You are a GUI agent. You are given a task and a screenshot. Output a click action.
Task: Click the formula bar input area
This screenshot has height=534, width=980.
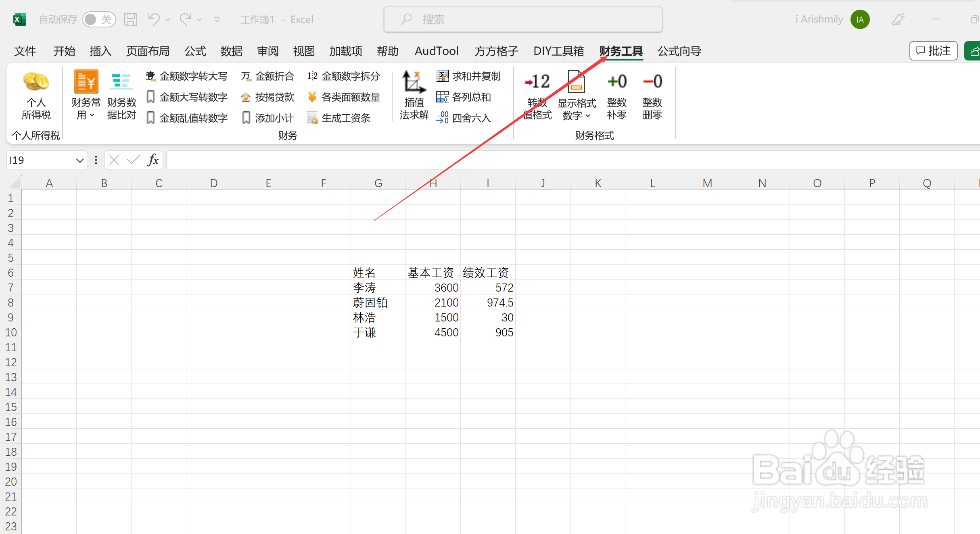(x=573, y=160)
